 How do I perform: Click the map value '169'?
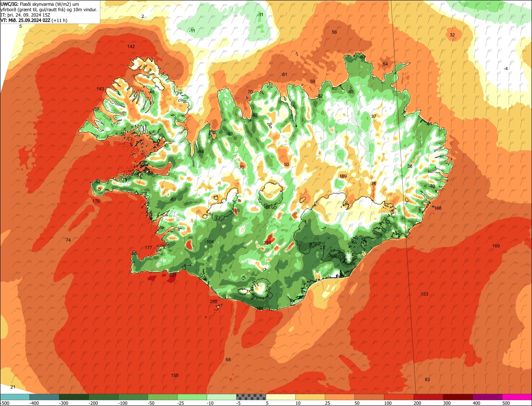tap(496, 246)
